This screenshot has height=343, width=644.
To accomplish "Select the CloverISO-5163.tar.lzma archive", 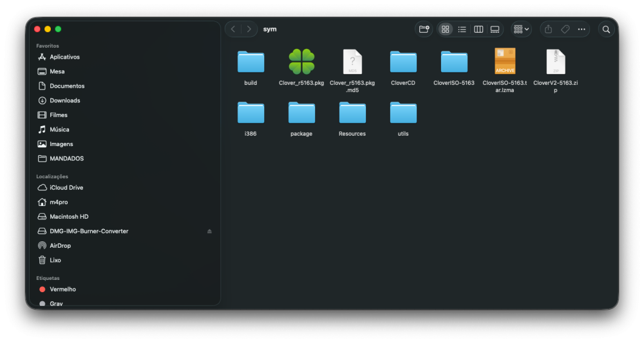I will tap(505, 61).
